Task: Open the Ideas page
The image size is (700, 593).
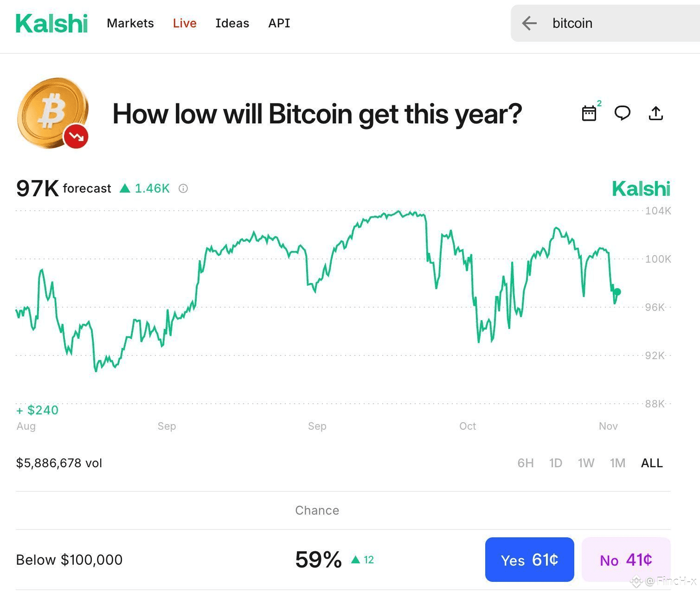Action: pyautogui.click(x=232, y=23)
